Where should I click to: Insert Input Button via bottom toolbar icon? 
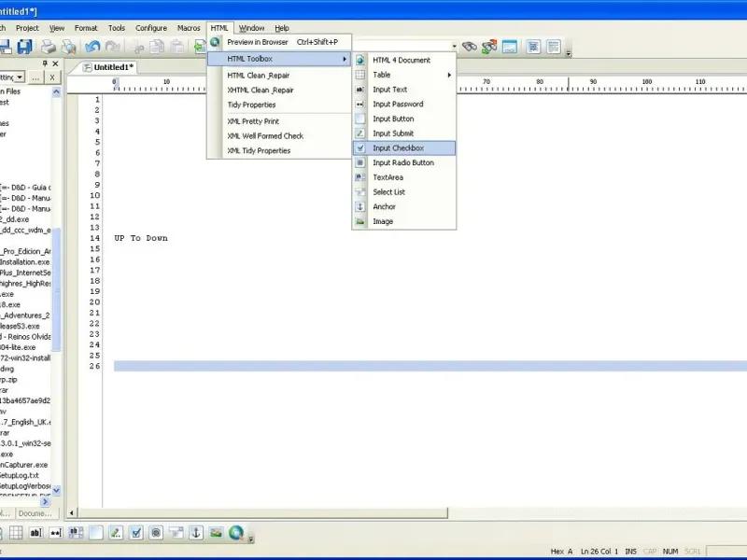coord(96,532)
